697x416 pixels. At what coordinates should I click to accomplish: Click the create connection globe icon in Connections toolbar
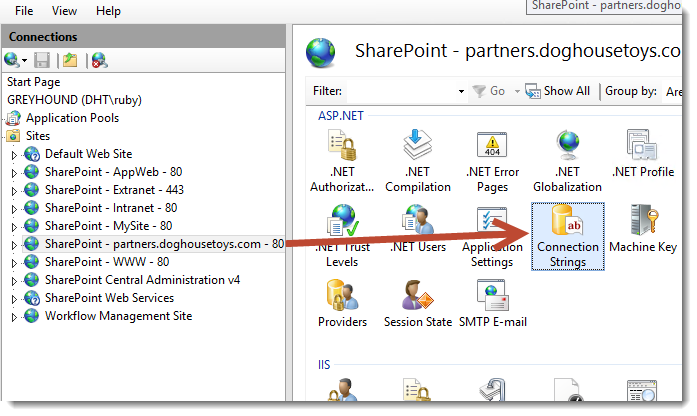tap(11, 60)
